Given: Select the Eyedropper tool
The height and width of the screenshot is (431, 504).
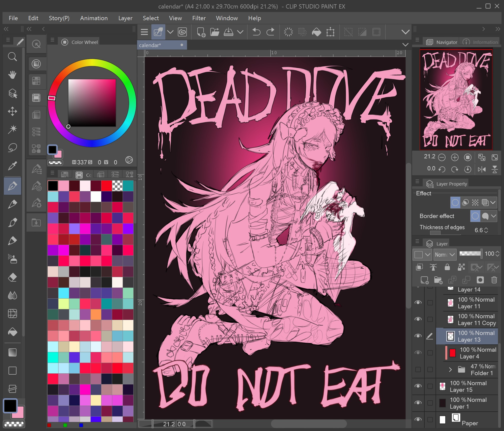Looking at the screenshot, I should (12, 166).
